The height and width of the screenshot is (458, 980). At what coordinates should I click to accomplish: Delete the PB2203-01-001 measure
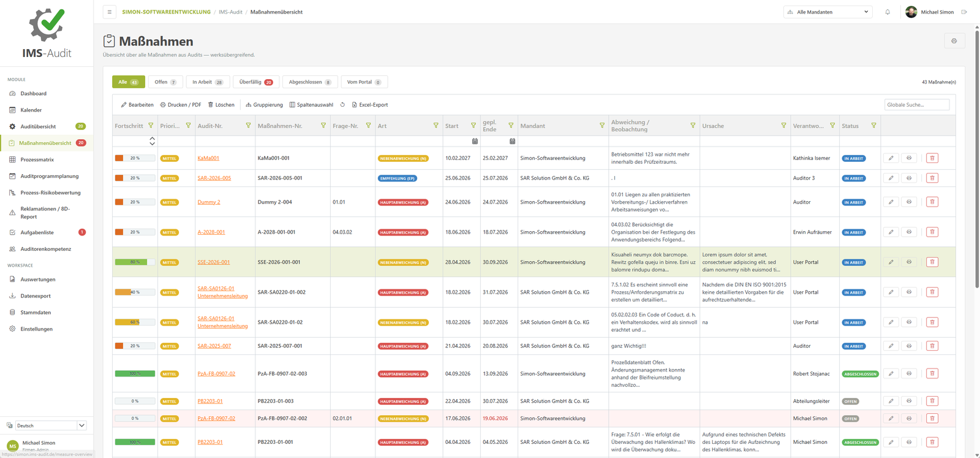(932, 442)
